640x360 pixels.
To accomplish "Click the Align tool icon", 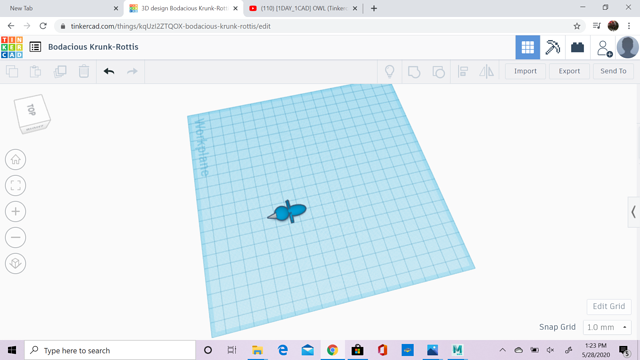I will click(463, 72).
